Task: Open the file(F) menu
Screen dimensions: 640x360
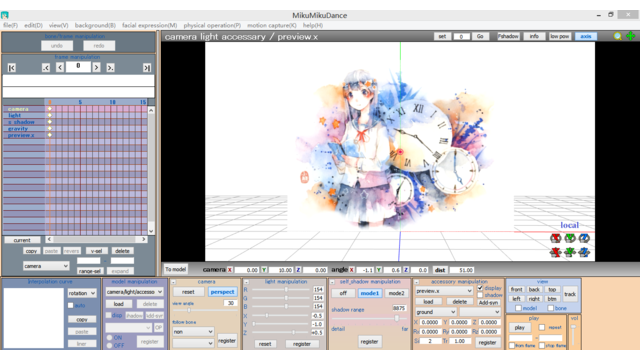Action: [11, 25]
